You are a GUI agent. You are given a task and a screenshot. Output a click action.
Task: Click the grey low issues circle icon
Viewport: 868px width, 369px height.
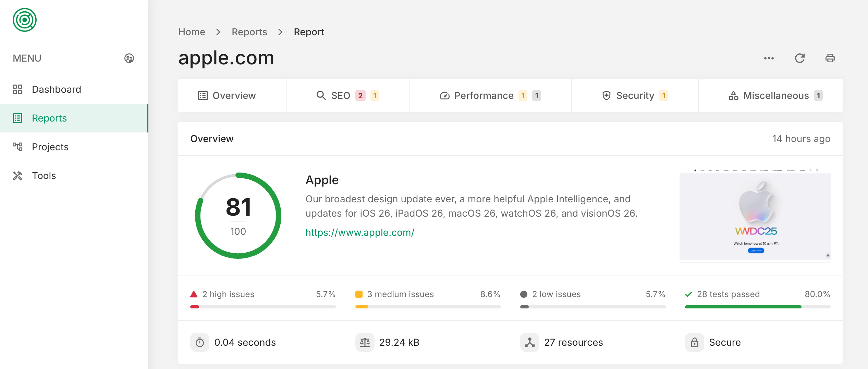pos(524,294)
